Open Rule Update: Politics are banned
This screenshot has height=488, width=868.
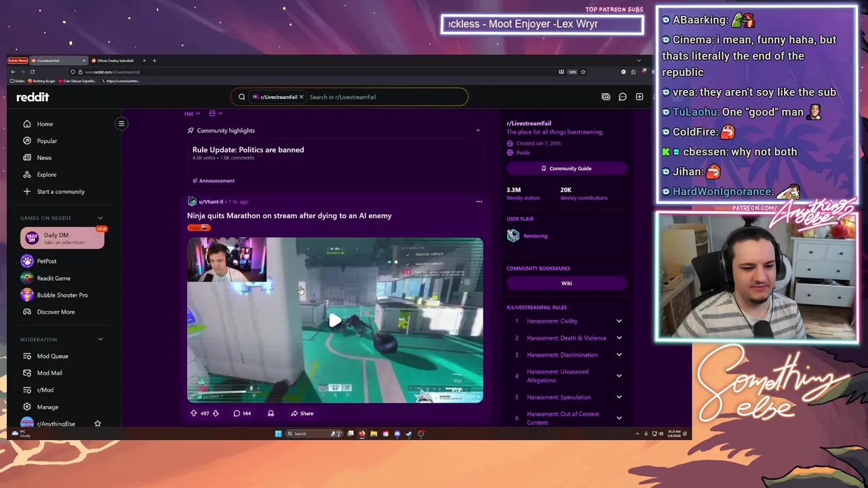[248, 150]
